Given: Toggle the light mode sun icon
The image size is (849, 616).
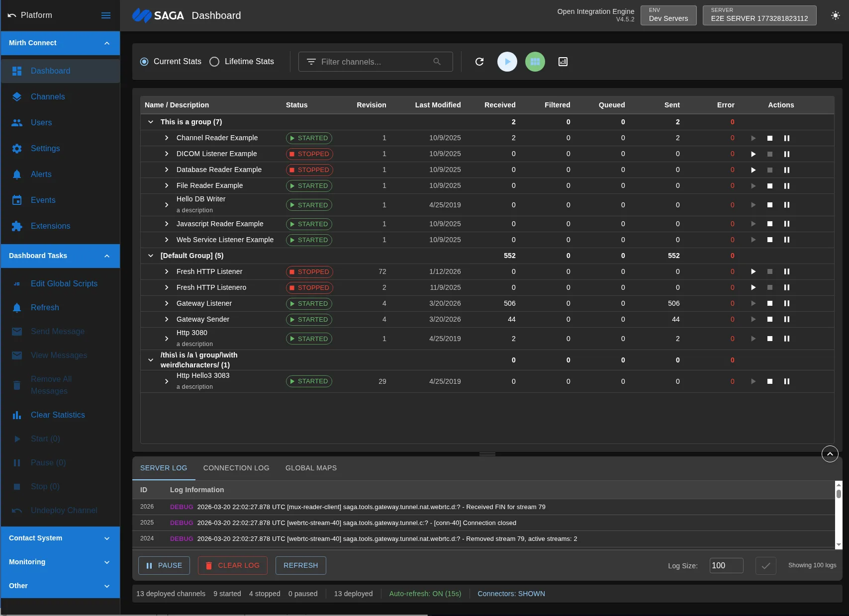Looking at the screenshot, I should [x=835, y=15].
